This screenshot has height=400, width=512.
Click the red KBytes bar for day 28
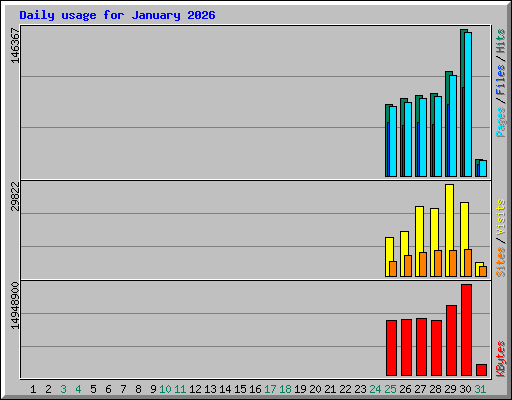click(x=436, y=348)
